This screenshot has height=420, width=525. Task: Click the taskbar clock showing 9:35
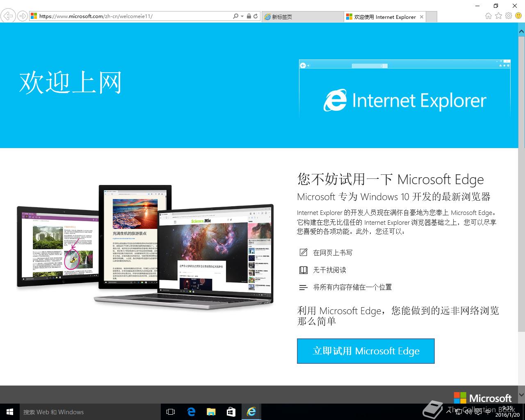[x=507, y=412]
